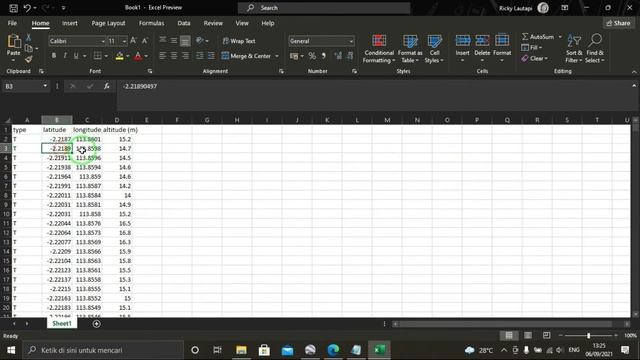Viewport: 640px width, 360px height.
Task: Switch to Page Layout view icon
Action: [x=528, y=336]
